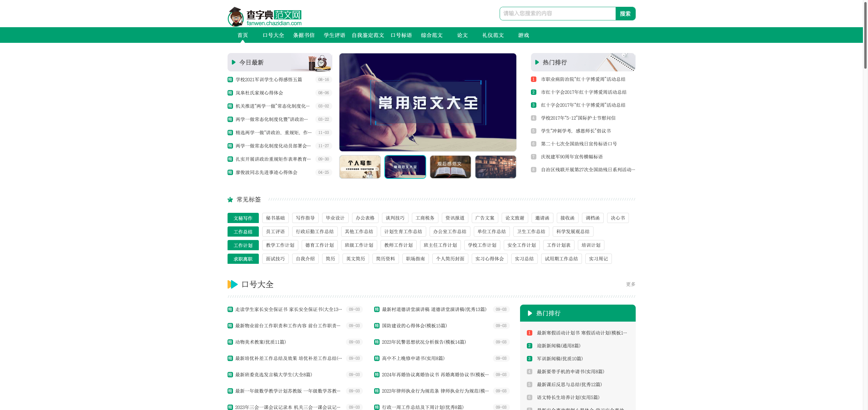Click the 科学发展观总结 tag

(573, 232)
